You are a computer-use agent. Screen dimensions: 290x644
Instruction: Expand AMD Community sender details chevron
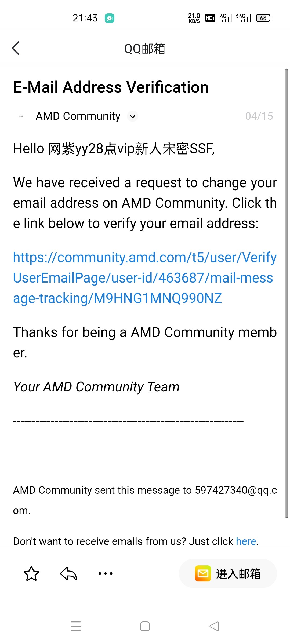point(133,116)
